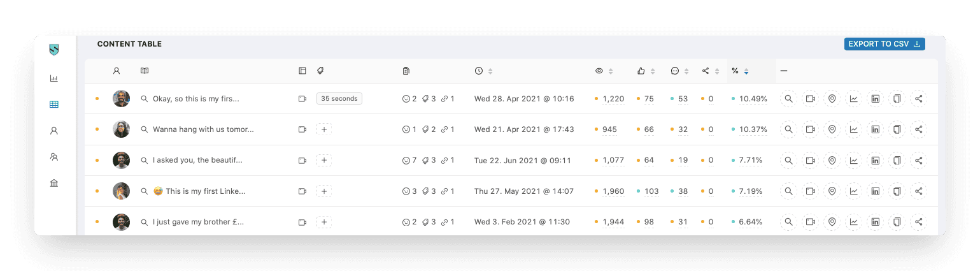Go to the institution (bank) section in sidebar
Screen dimensions: 980x271
[x=54, y=183]
